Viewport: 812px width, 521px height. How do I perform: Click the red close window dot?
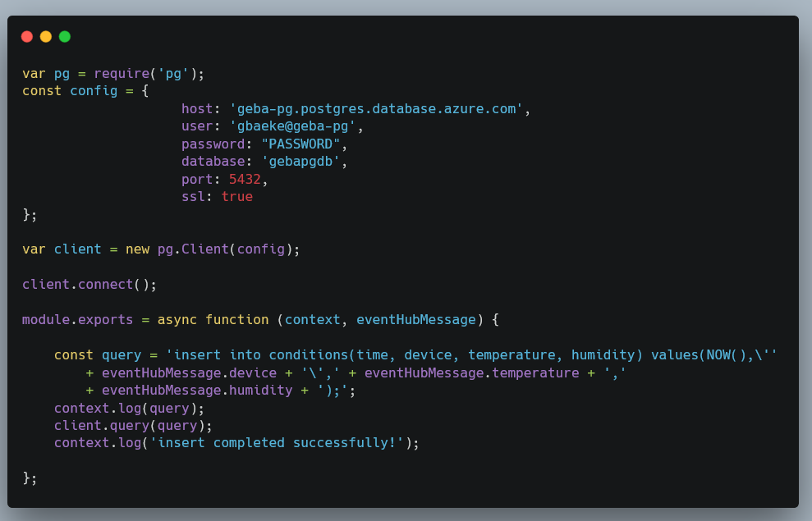coord(27,37)
